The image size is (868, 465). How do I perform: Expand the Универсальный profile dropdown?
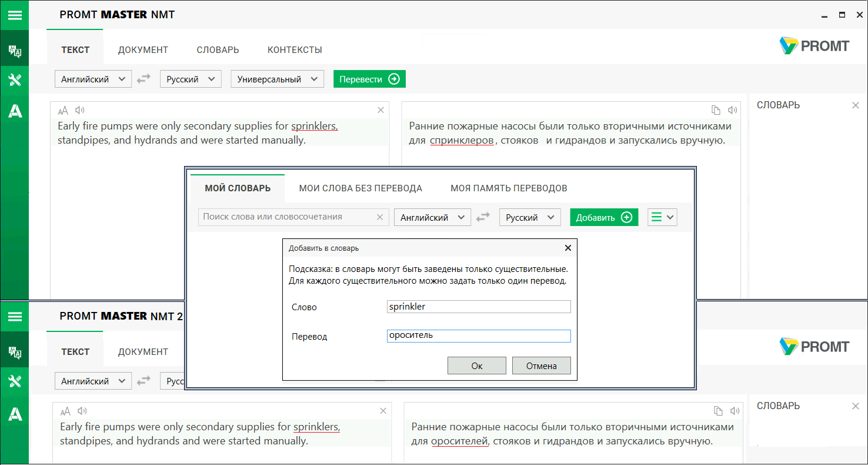(278, 79)
